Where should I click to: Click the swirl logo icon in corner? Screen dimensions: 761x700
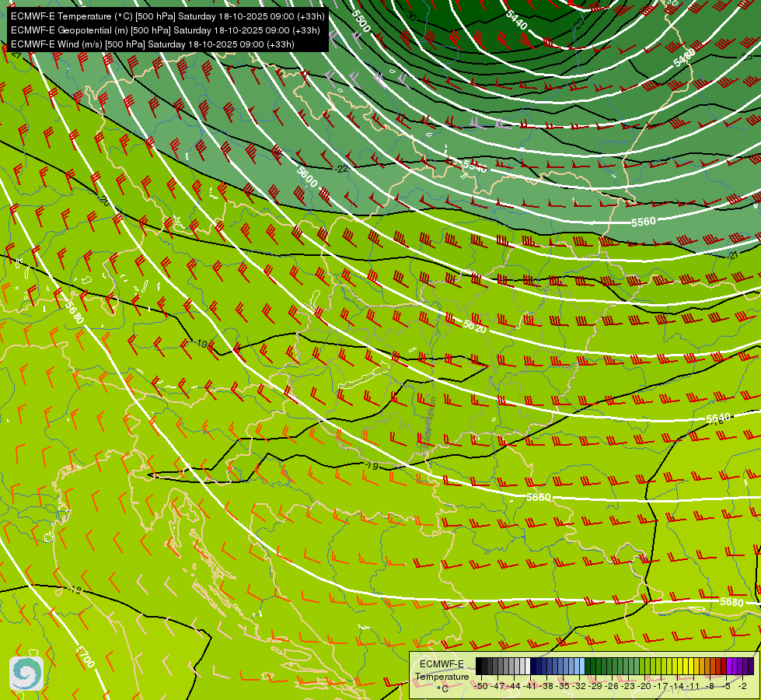[x=26, y=674]
